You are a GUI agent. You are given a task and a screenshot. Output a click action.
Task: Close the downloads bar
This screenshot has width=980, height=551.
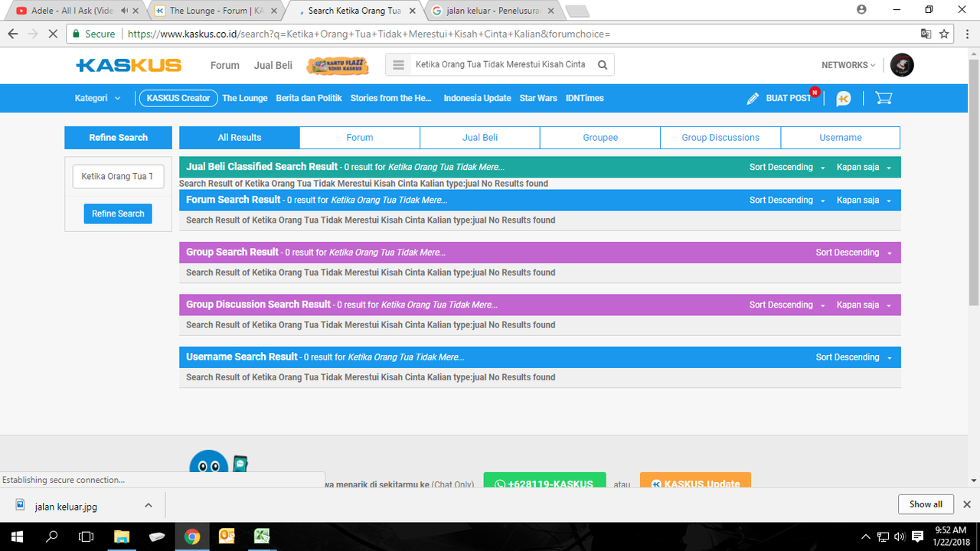[967, 504]
